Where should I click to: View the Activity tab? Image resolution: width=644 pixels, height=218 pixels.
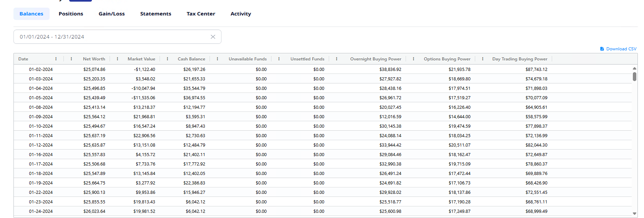[x=241, y=14]
